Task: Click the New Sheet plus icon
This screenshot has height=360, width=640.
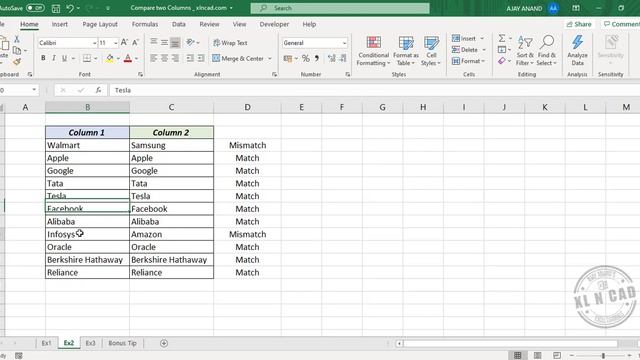Action: pyautogui.click(x=164, y=343)
